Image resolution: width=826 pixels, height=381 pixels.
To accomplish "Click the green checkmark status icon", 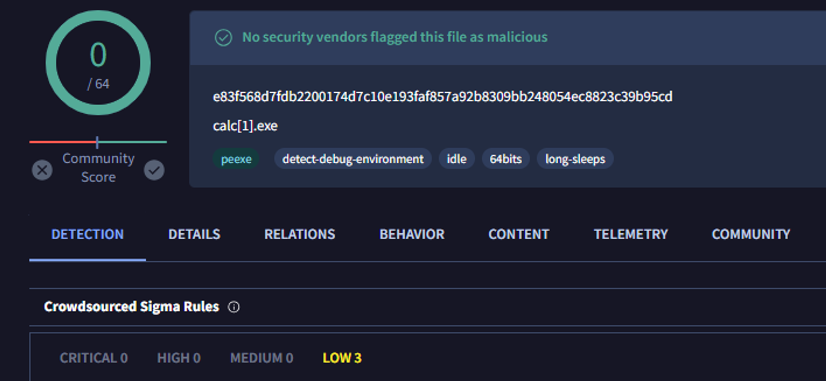I will 223,38.
